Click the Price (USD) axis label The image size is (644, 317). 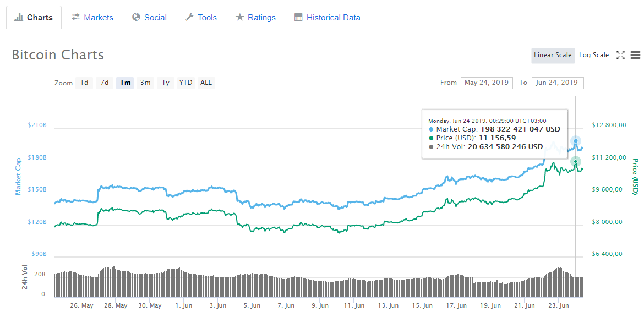click(635, 177)
